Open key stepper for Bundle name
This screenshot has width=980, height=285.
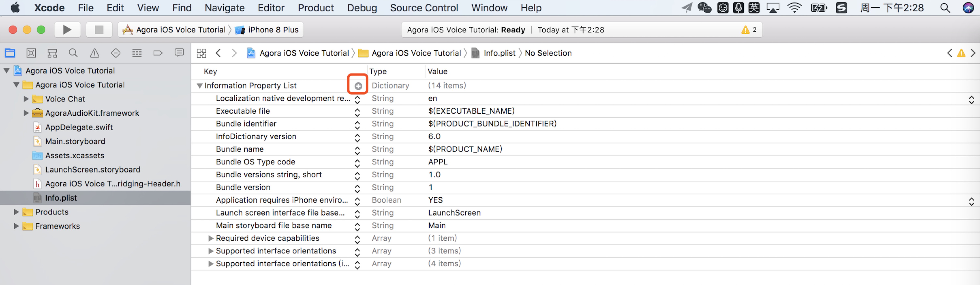357,150
